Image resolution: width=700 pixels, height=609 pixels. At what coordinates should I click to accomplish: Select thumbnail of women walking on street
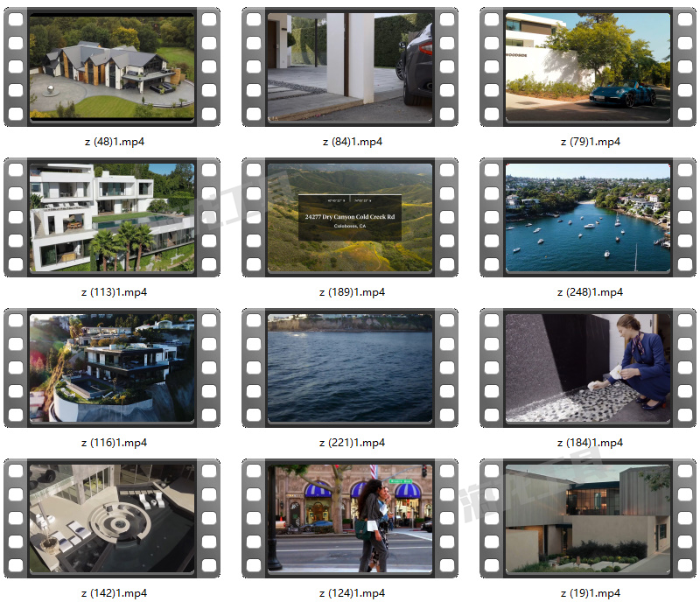pyautogui.click(x=350, y=519)
